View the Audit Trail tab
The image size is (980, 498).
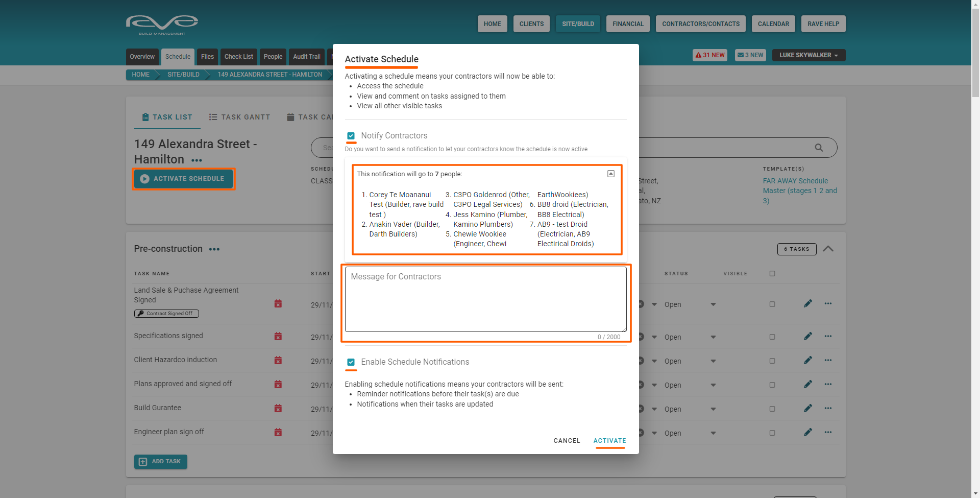[x=307, y=57]
